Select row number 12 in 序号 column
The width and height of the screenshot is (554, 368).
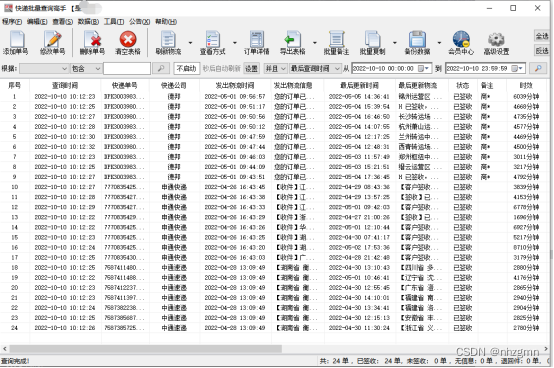coord(14,207)
